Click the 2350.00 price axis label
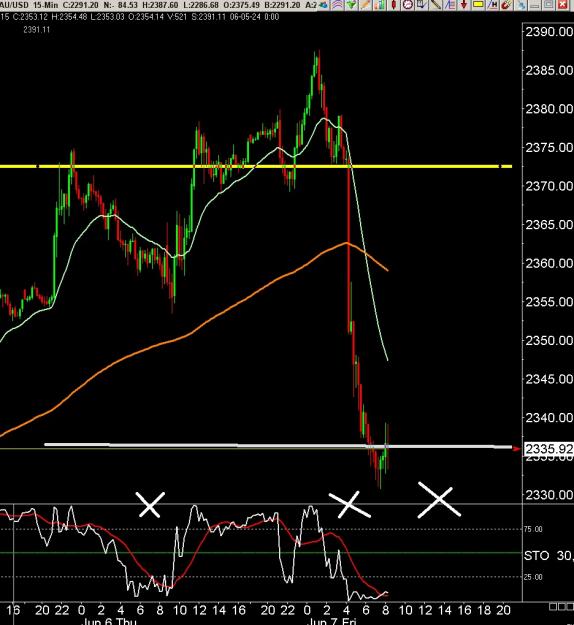The width and height of the screenshot is (574, 625). (549, 340)
